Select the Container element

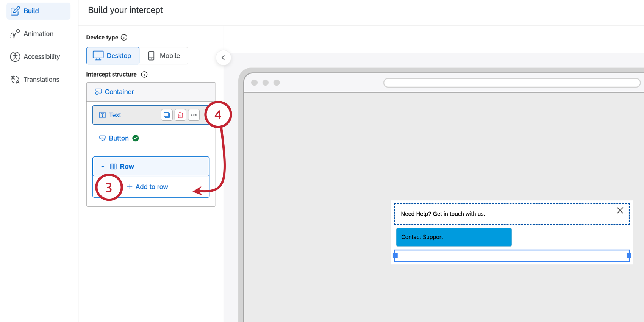(x=151, y=92)
